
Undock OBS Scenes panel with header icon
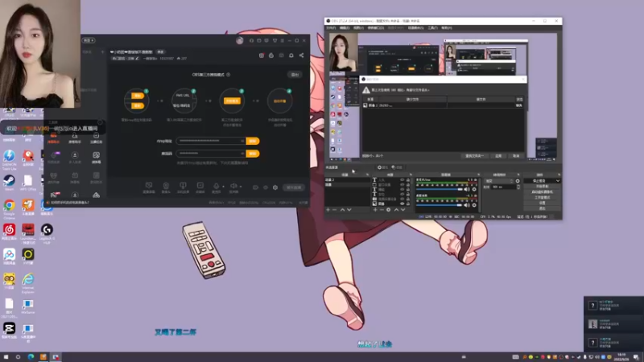368,175
